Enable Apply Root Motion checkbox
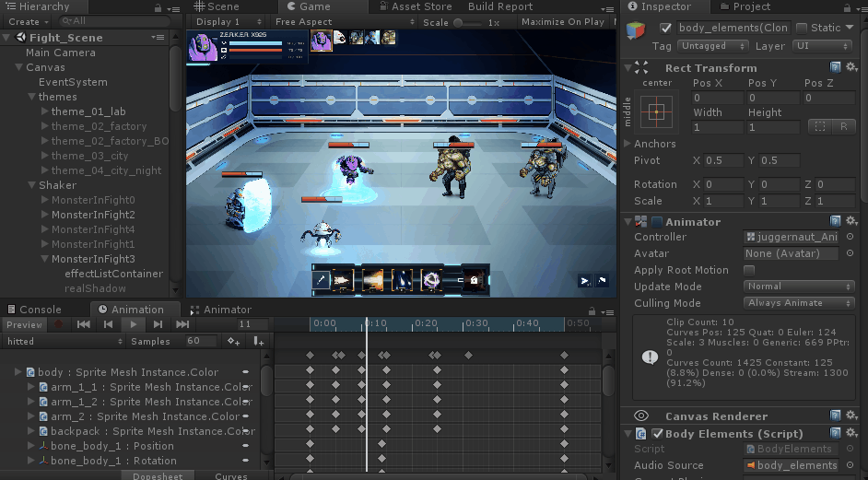This screenshot has height=480, width=868. click(x=749, y=270)
